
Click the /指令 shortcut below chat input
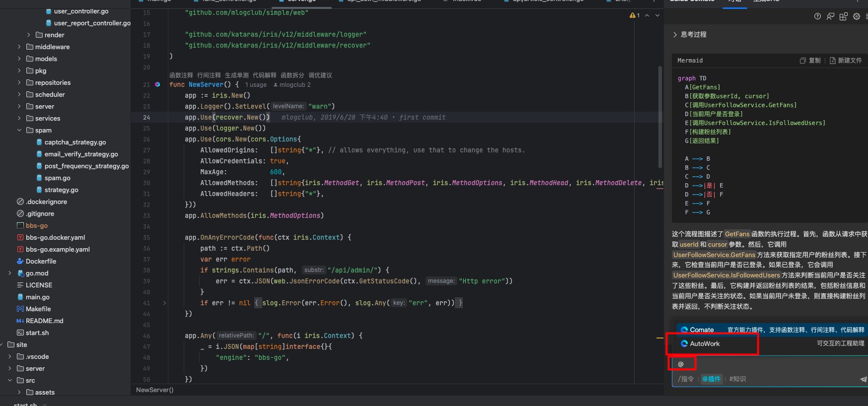coord(686,379)
